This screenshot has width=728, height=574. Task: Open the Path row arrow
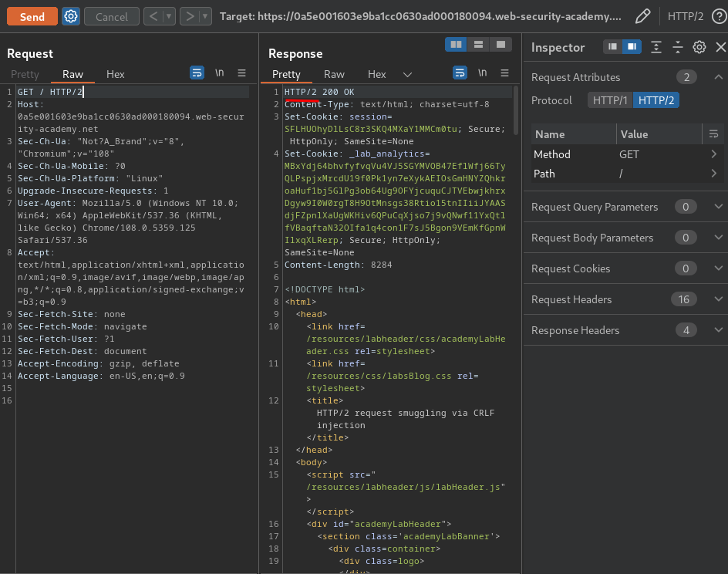714,174
